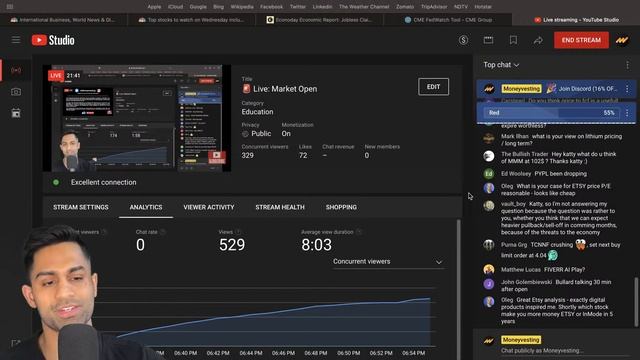This screenshot has width=640, height=360.
Task: Select the Stream icon in left sidebar
Action: point(16,70)
